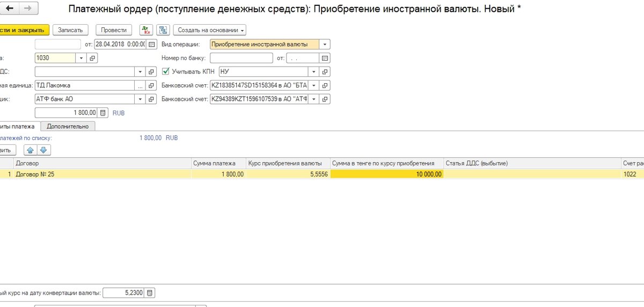Image resolution: width=644 pixels, height=307 pixels.
Task: Select the 5,5556 purchase rate cell
Action: [288, 174]
